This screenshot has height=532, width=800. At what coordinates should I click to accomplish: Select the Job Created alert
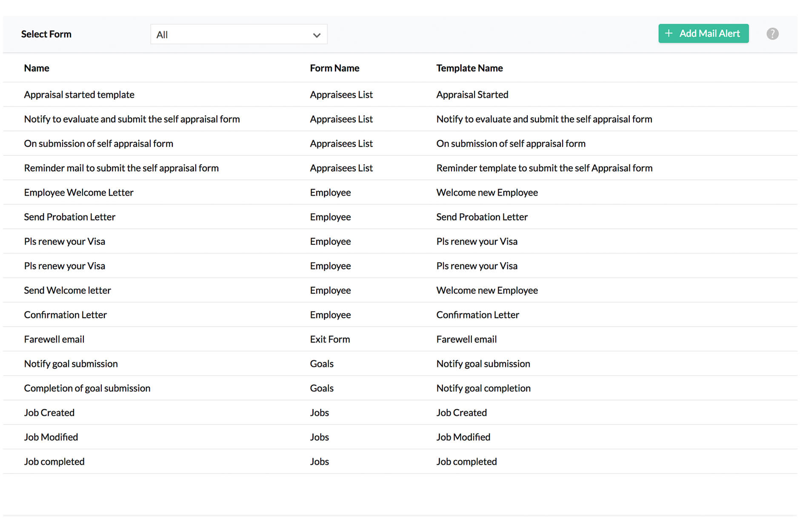pos(49,412)
